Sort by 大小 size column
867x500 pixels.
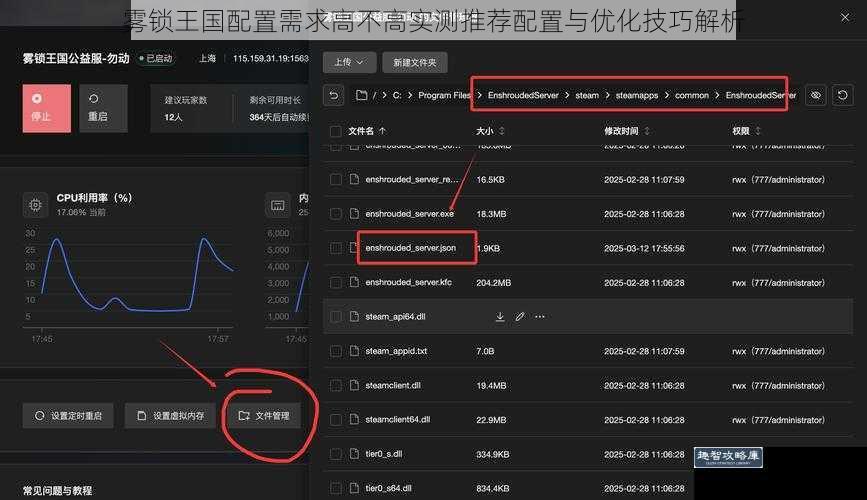pos(490,131)
